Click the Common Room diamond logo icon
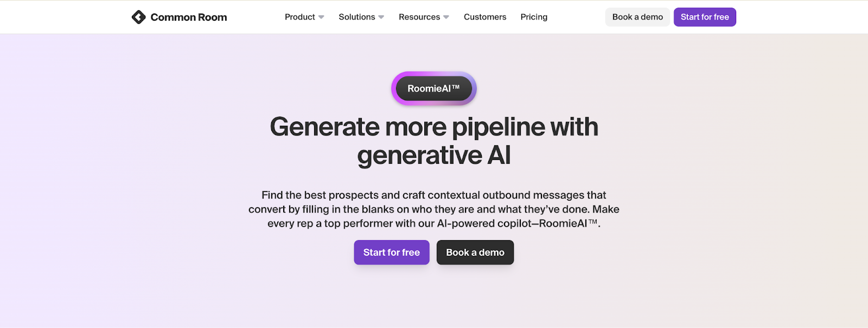 coord(138,17)
